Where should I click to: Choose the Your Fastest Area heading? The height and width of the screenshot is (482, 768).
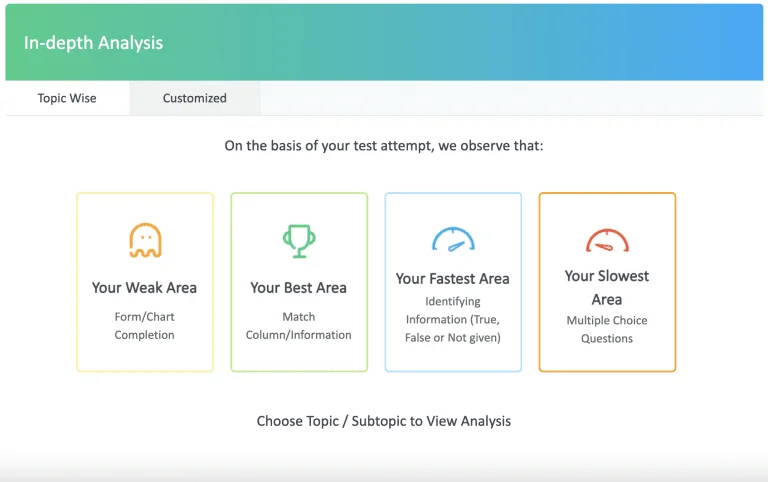[x=452, y=279]
